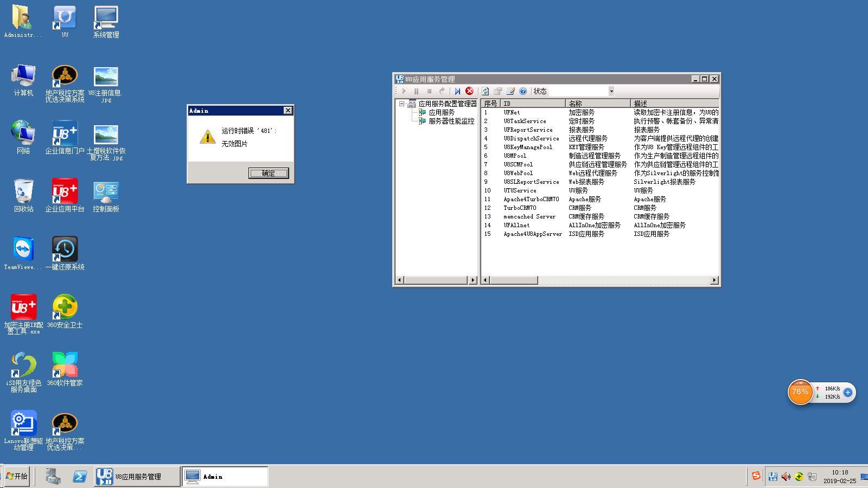
Task: Click the U8应用服务管理 taskbar button
Action: tap(137, 476)
